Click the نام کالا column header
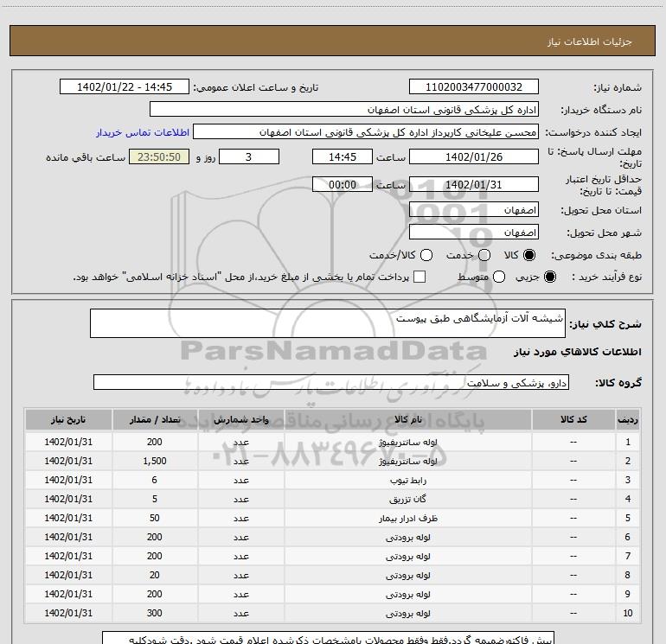Image resolution: width=666 pixels, height=644 pixels. click(407, 419)
